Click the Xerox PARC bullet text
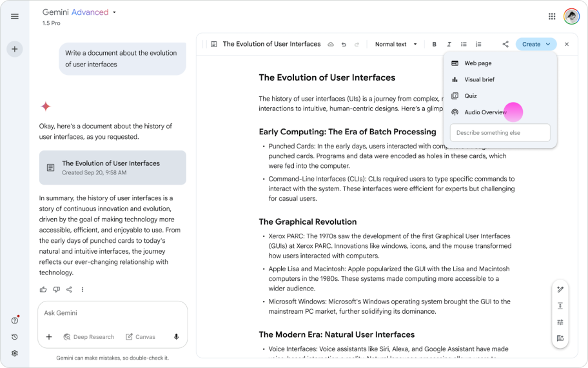The height and width of the screenshot is (368, 588). [x=390, y=246]
